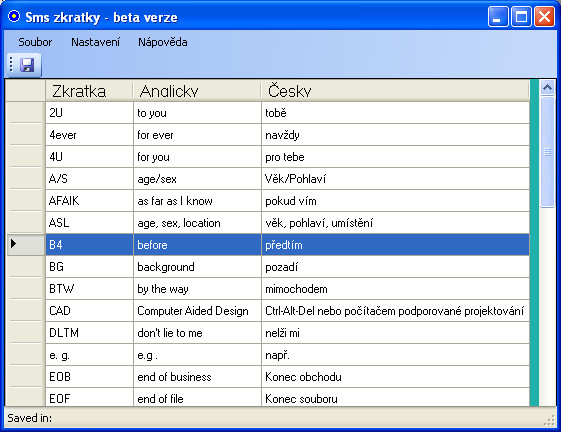Click the cell 'Computer Aided Design'
The height and width of the screenshot is (432, 561).
(197, 311)
